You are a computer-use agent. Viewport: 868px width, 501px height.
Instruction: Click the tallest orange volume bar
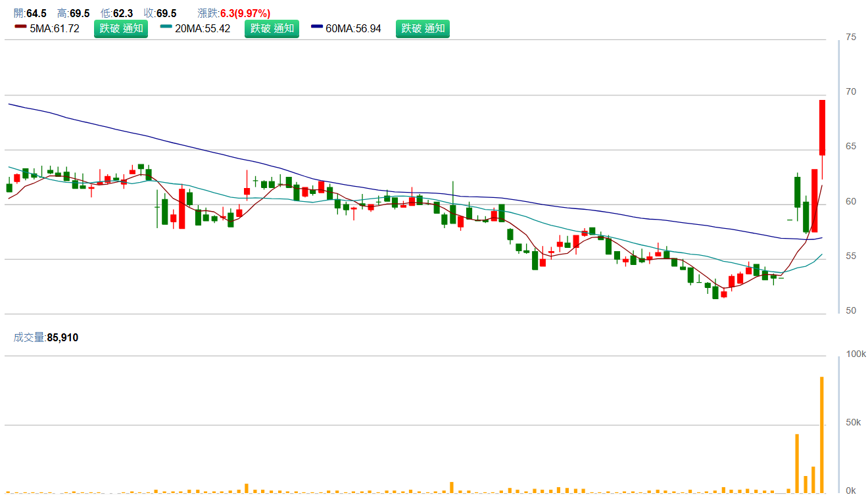click(x=822, y=435)
